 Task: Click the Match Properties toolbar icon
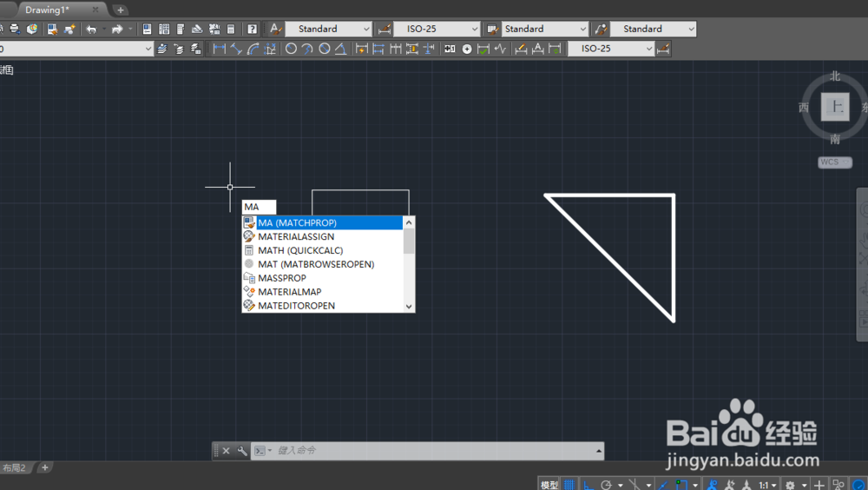tap(52, 29)
